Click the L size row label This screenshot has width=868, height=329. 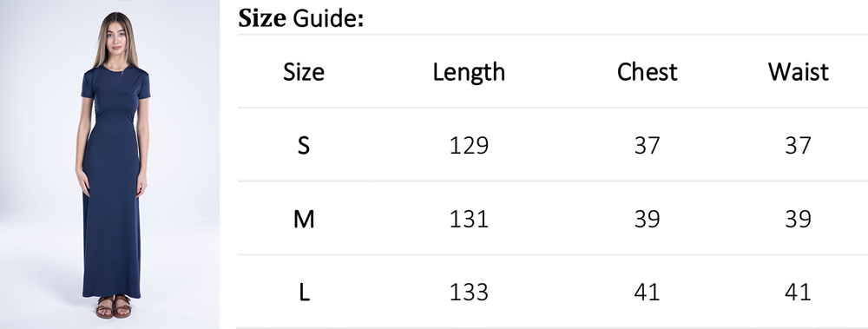[303, 293]
